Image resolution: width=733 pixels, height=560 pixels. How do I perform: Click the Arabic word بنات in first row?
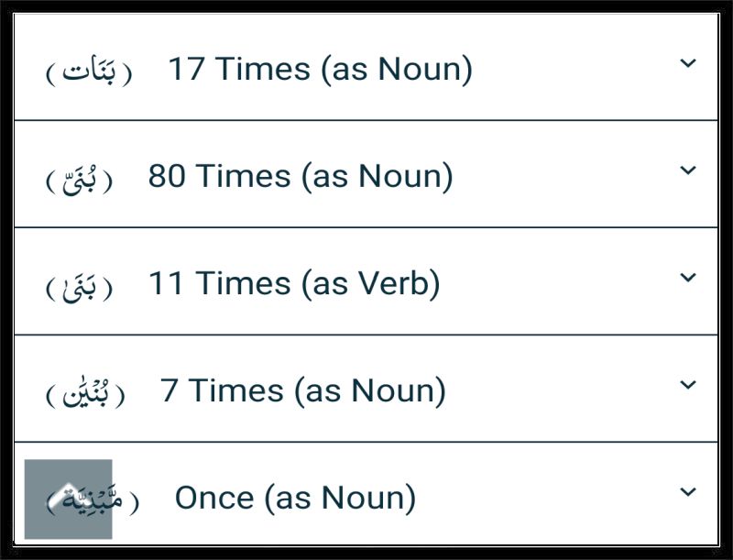click(x=89, y=72)
